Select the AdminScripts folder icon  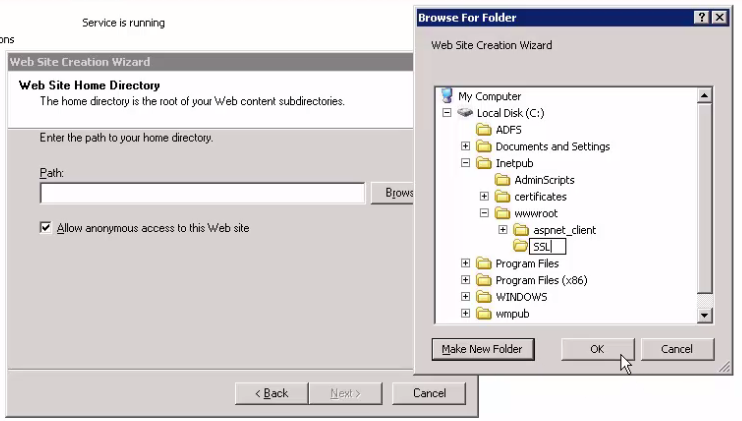point(502,180)
